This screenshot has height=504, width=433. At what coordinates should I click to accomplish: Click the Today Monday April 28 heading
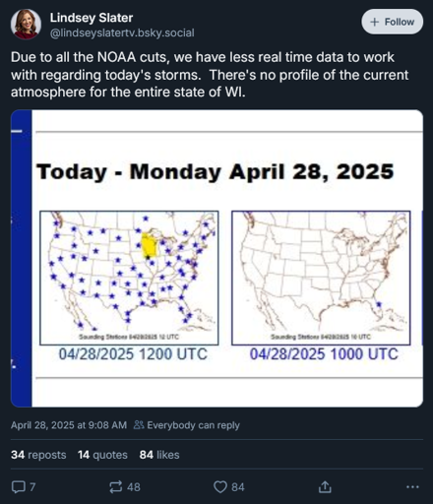pyautogui.click(x=216, y=172)
